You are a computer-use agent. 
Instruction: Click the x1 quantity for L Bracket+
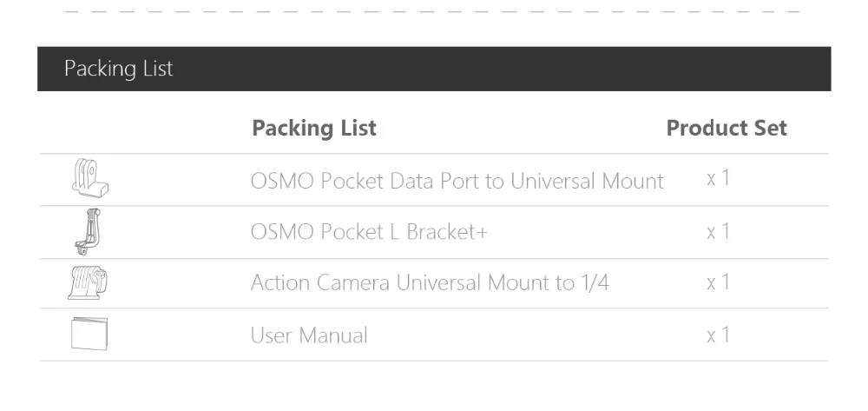coord(718,231)
